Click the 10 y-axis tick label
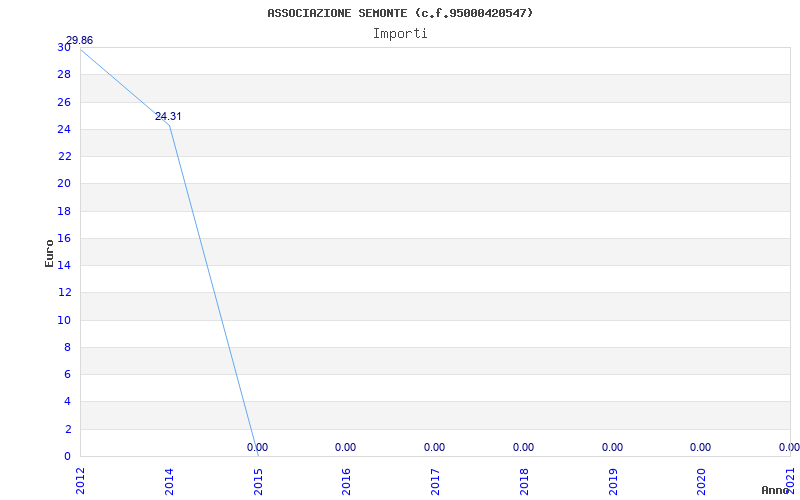800x500 pixels. point(64,320)
